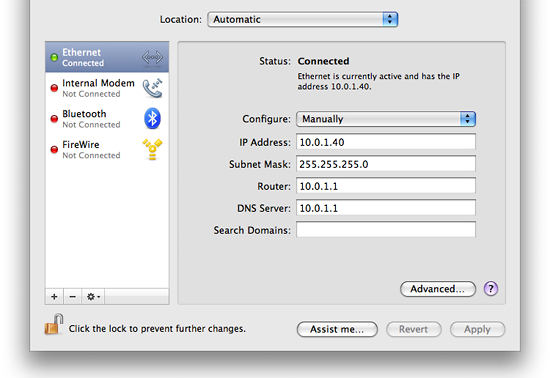Click the blue Bluetooth icon

pyautogui.click(x=152, y=119)
